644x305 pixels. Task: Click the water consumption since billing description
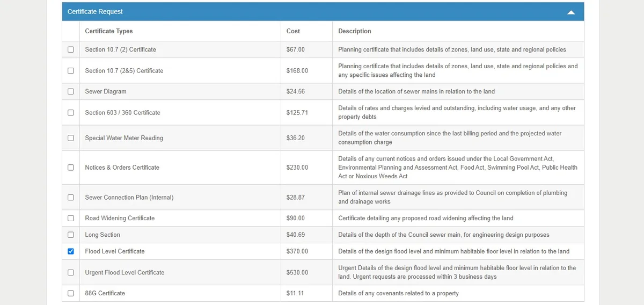450,137
